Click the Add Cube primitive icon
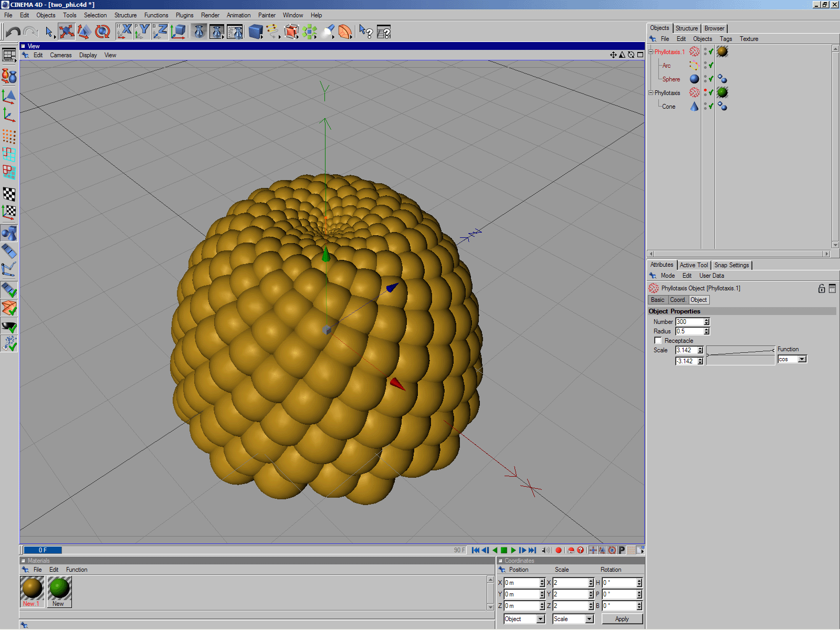The width and height of the screenshot is (840, 630). [256, 32]
